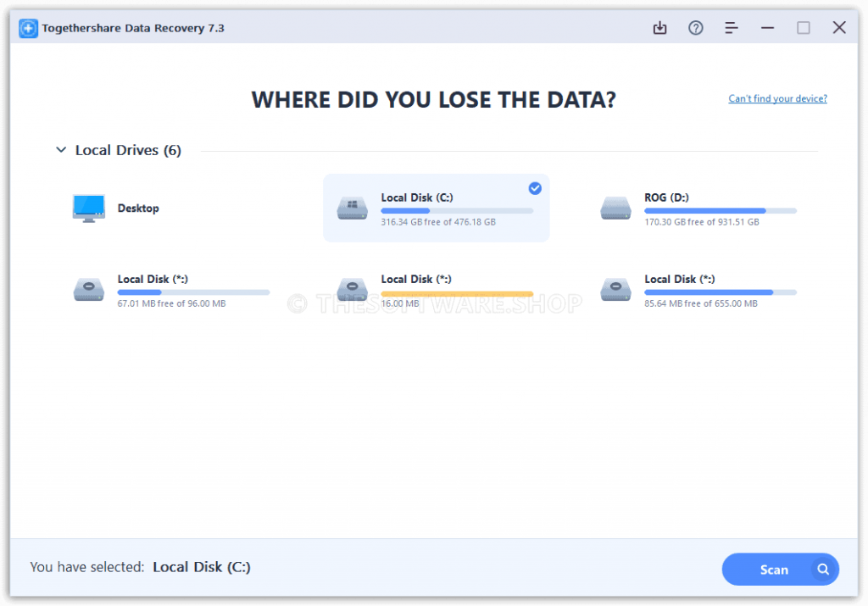The width and height of the screenshot is (868, 606).
Task: Click the Local Disk (*:) title above 96.00 MB
Action: click(x=153, y=279)
